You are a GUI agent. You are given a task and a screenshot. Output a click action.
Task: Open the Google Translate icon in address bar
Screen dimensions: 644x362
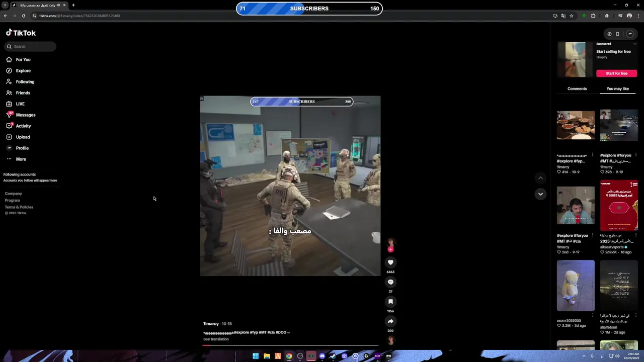[x=563, y=16]
